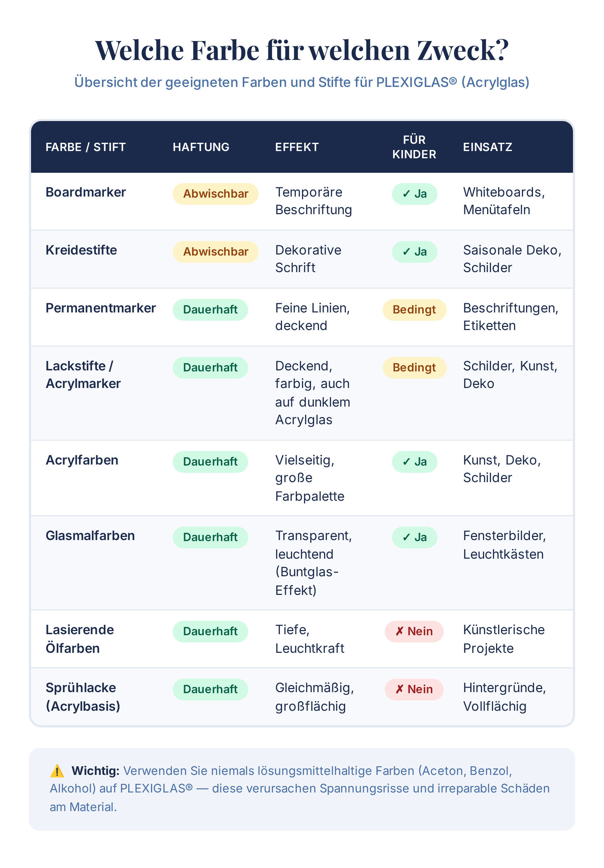This screenshot has height=868, width=604.
Task: Click the title Welche Farbe für welchen Zweck
Action: (302, 50)
